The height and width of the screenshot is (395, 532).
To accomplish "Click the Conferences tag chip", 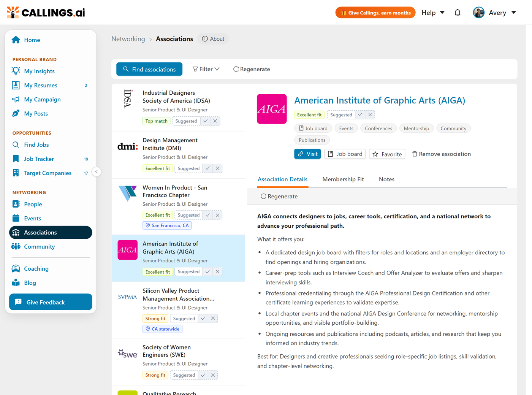I will [x=378, y=128].
